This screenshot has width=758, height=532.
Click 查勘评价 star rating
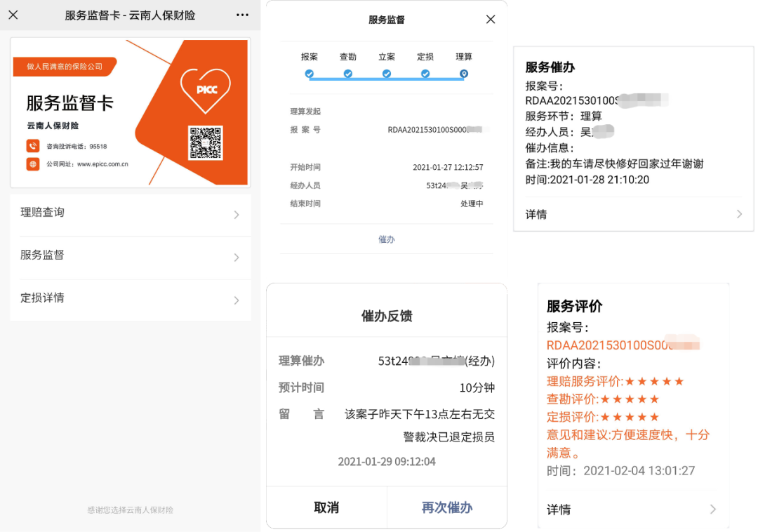(x=630, y=399)
